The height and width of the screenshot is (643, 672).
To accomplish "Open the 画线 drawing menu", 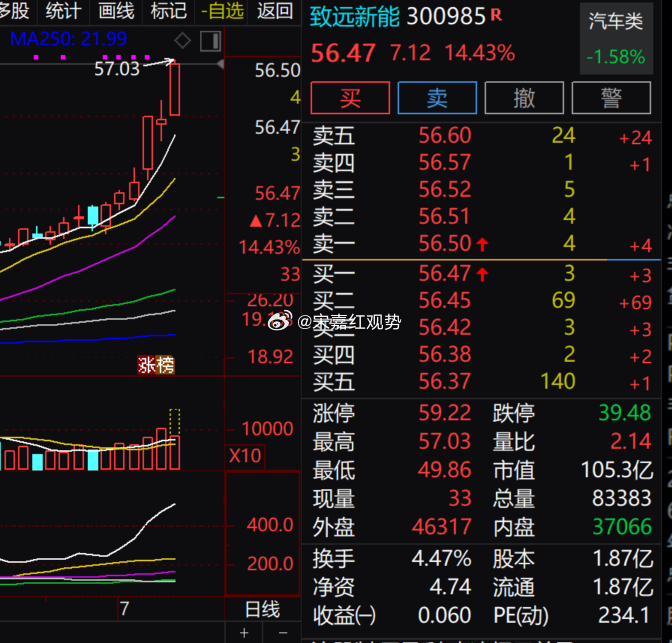I will [116, 11].
